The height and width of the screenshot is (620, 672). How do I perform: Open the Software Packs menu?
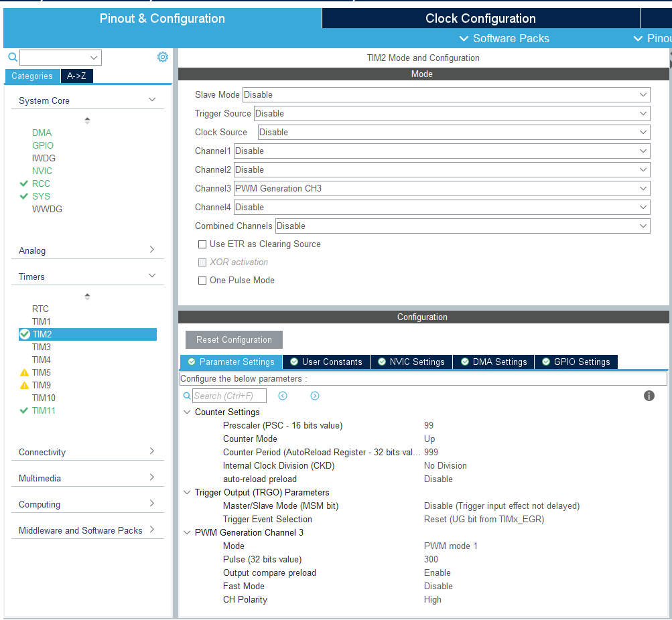pos(504,38)
